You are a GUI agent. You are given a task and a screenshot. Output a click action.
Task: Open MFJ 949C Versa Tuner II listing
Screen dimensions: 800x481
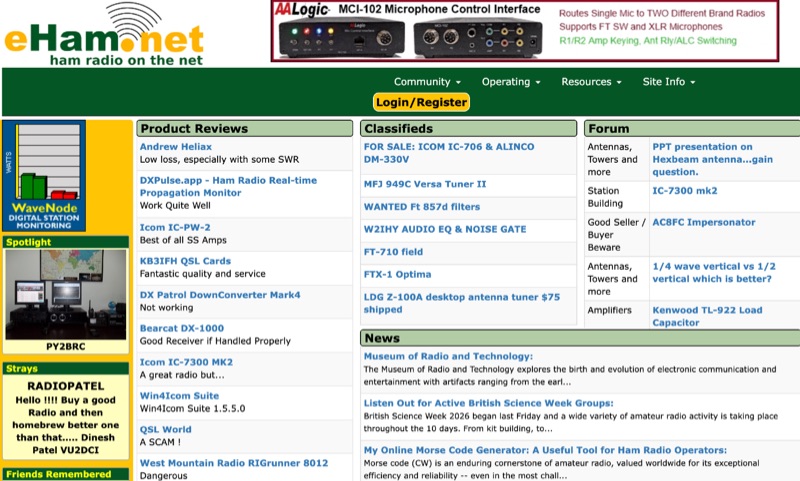pyautogui.click(x=425, y=184)
